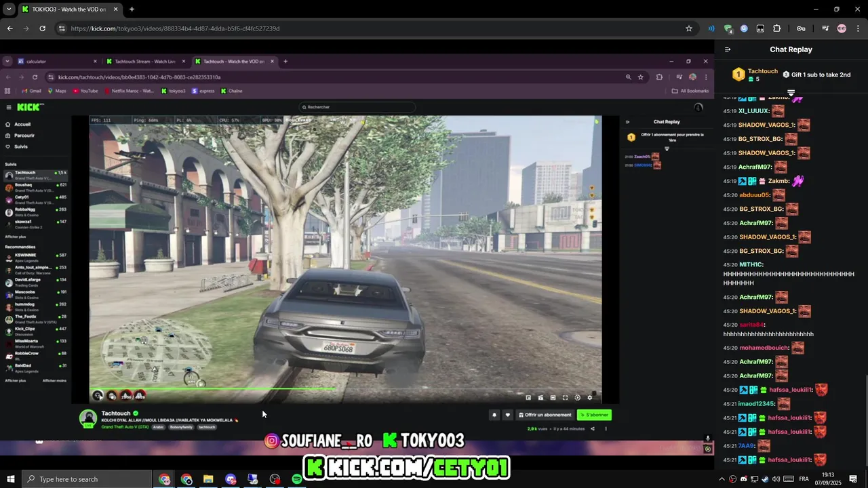Open mohamedbouich's chat profile
This screenshot has height=488, width=868.
[x=764, y=348]
